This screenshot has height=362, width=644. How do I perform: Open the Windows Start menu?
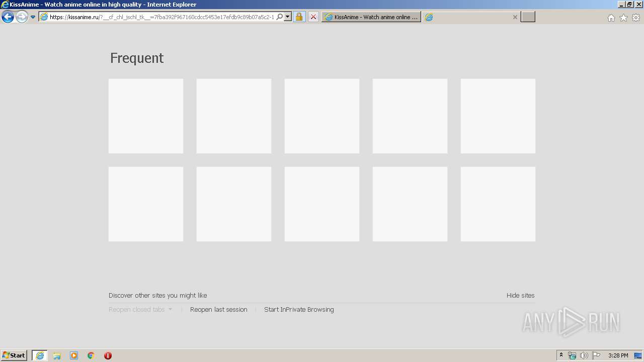(x=14, y=355)
